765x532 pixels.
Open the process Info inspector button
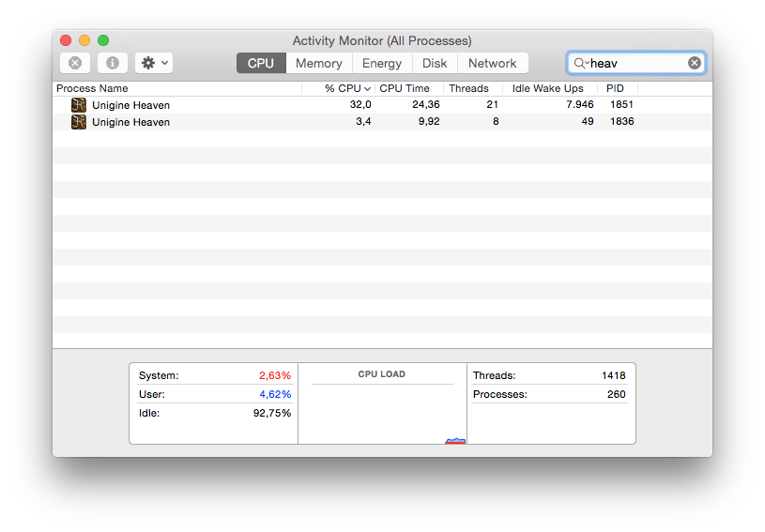pos(113,63)
